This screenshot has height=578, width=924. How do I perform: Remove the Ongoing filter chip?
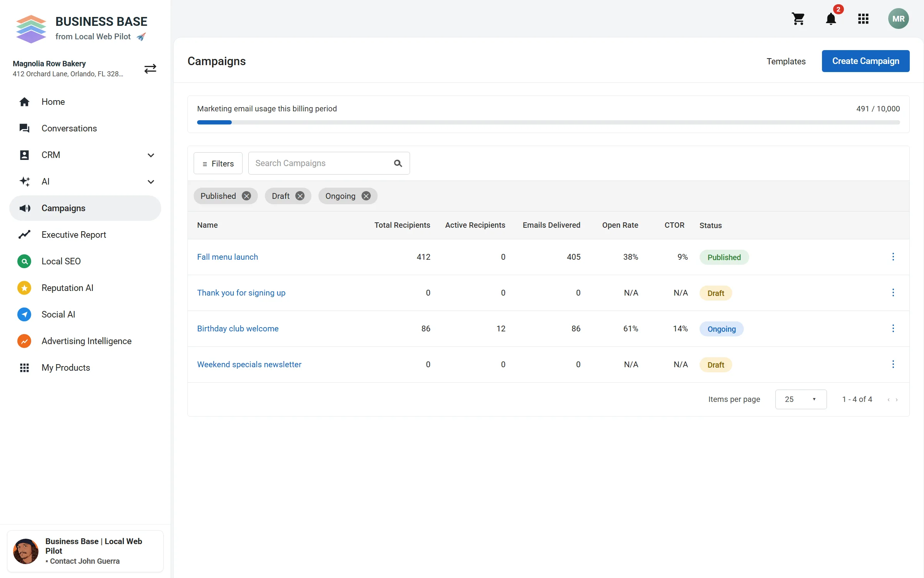(x=366, y=196)
